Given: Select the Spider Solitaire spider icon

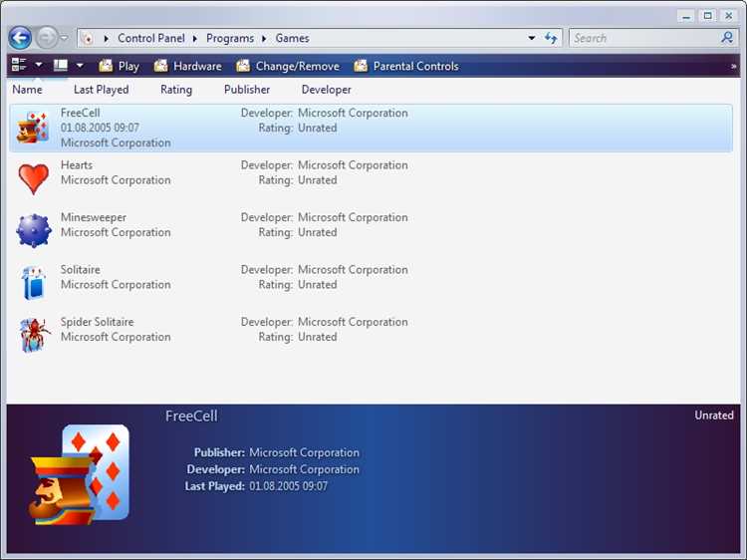Looking at the screenshot, I should (34, 336).
